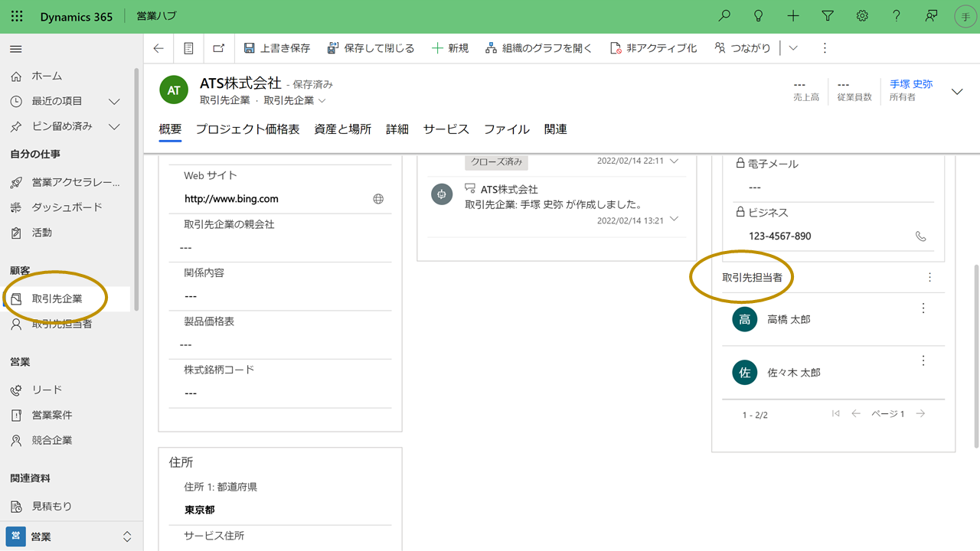The height and width of the screenshot is (551, 980).
Task: Click the auto-post robot icon in timeline
Action: (441, 194)
